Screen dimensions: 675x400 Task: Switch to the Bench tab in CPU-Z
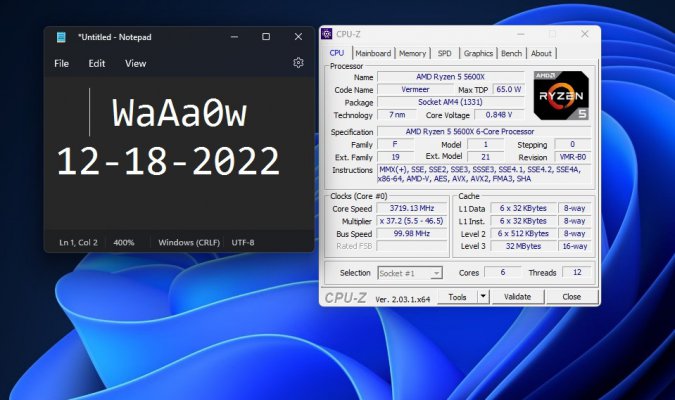511,53
